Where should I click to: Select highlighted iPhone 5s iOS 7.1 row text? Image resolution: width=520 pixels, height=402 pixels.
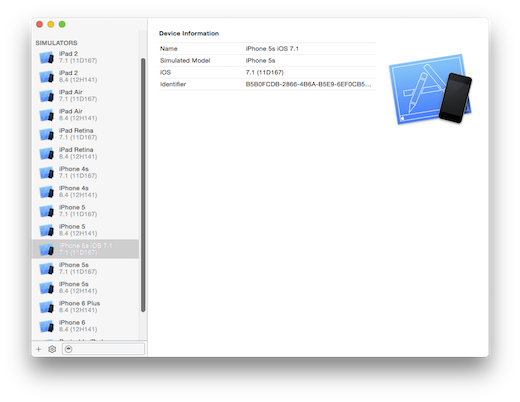[x=85, y=249]
